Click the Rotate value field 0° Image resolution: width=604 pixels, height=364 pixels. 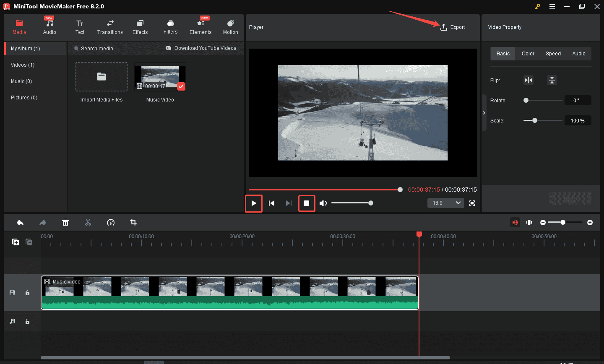(x=578, y=101)
